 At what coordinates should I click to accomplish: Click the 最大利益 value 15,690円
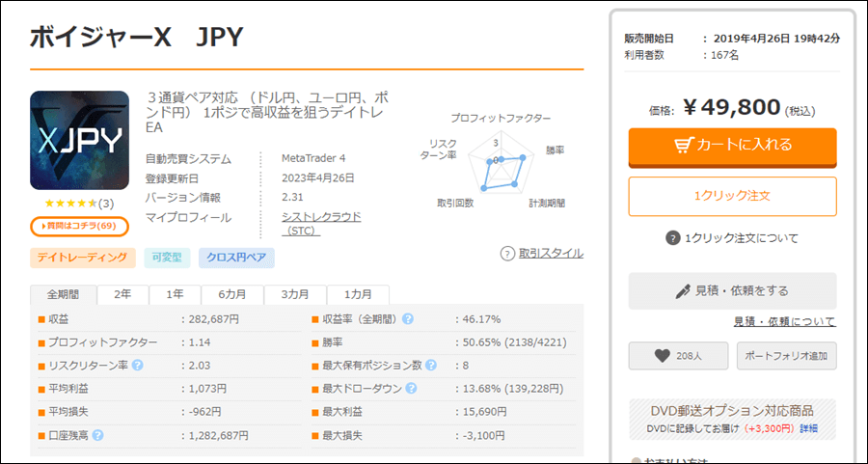(484, 412)
